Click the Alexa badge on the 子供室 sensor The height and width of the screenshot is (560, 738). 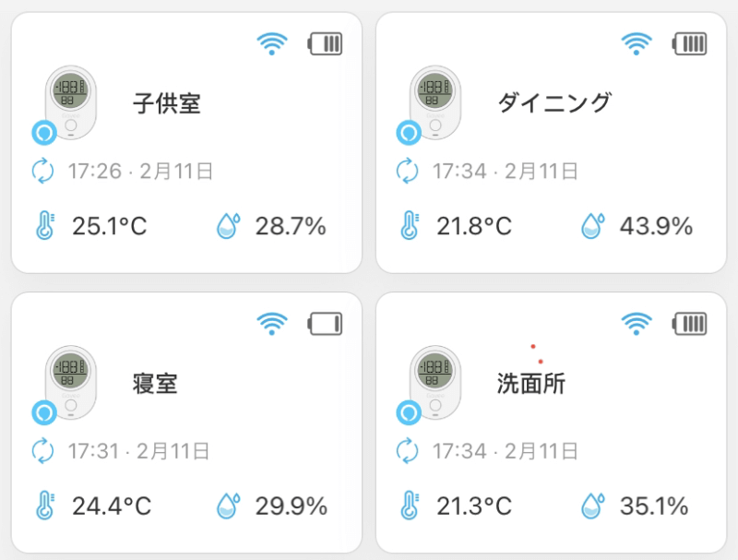pos(43,133)
